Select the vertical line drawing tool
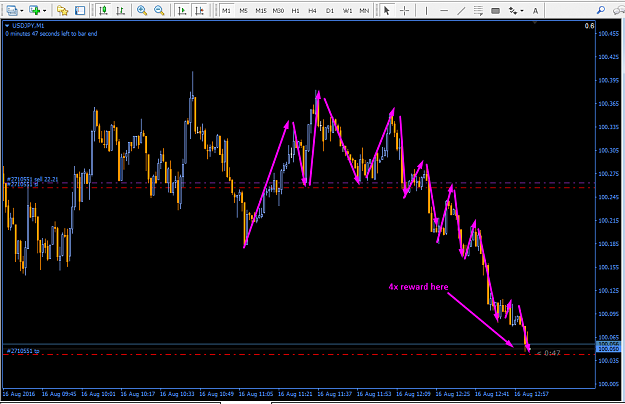 coord(426,10)
